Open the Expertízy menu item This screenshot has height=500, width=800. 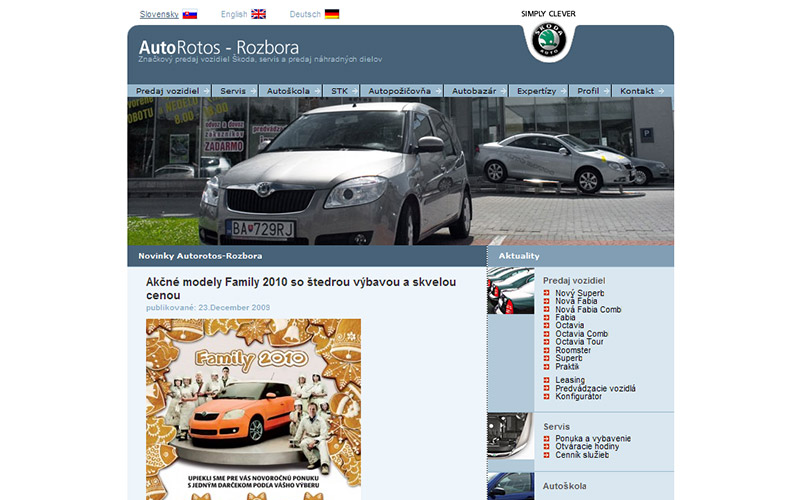click(539, 91)
